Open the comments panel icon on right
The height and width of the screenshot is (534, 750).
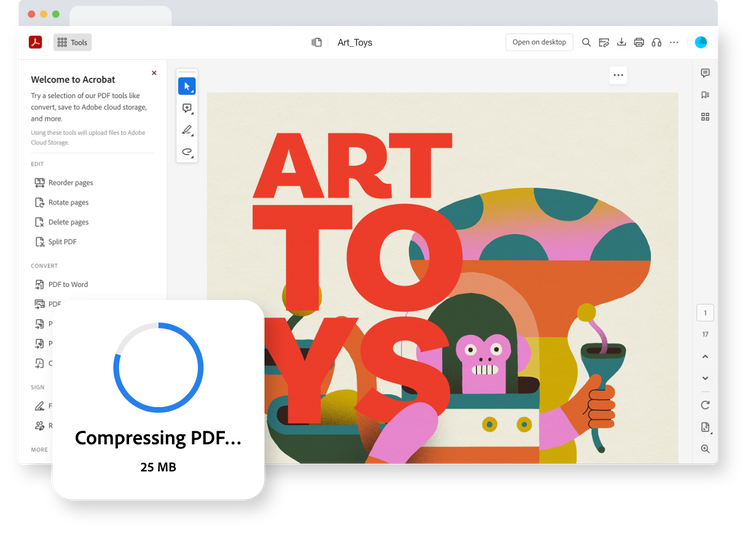[x=705, y=73]
